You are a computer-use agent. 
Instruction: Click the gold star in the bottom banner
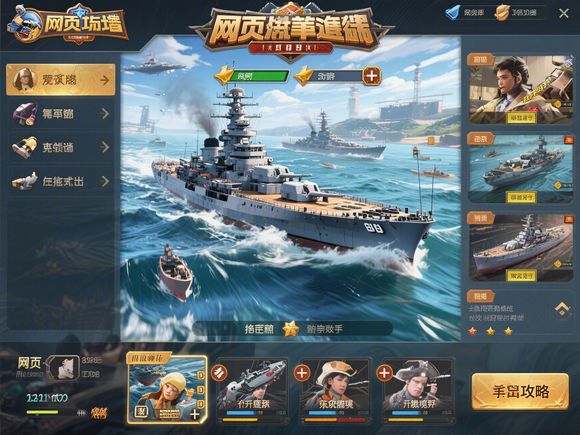291,328
